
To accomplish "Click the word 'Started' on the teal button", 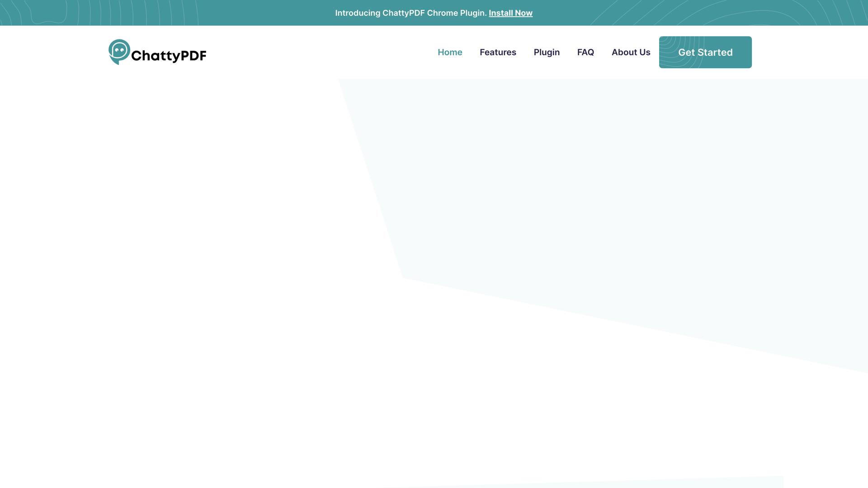I will [715, 52].
